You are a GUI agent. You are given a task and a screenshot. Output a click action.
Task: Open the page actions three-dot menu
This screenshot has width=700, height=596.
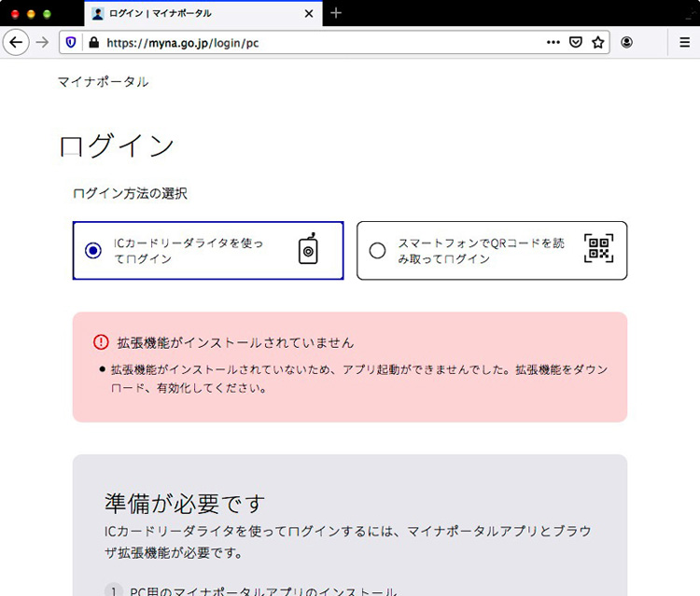coord(553,42)
